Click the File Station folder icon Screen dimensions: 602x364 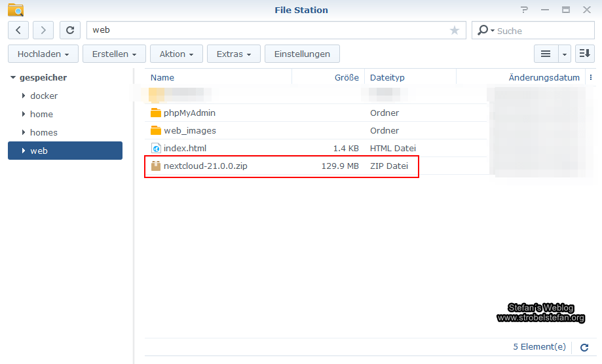(x=16, y=10)
